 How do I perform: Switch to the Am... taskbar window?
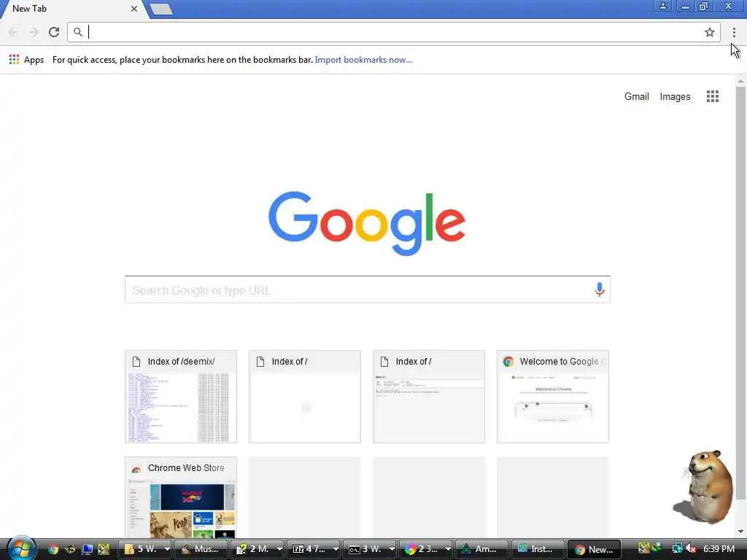[481, 549]
